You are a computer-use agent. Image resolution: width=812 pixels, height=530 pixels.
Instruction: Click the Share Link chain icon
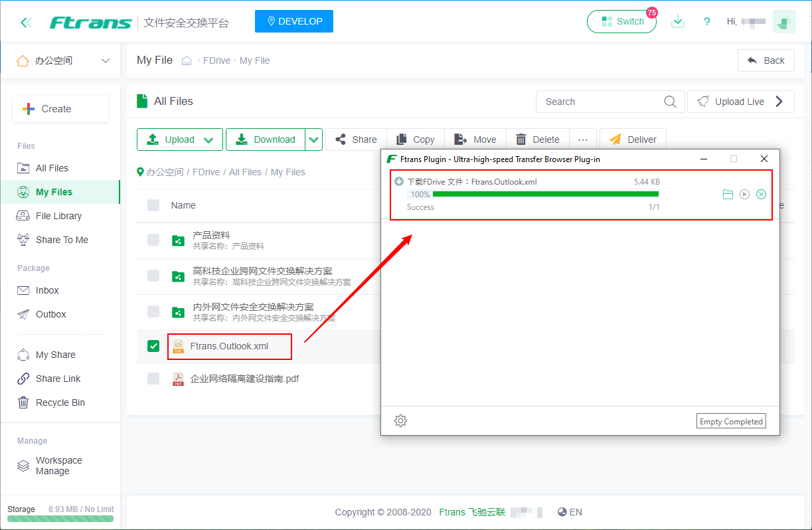[x=23, y=379]
